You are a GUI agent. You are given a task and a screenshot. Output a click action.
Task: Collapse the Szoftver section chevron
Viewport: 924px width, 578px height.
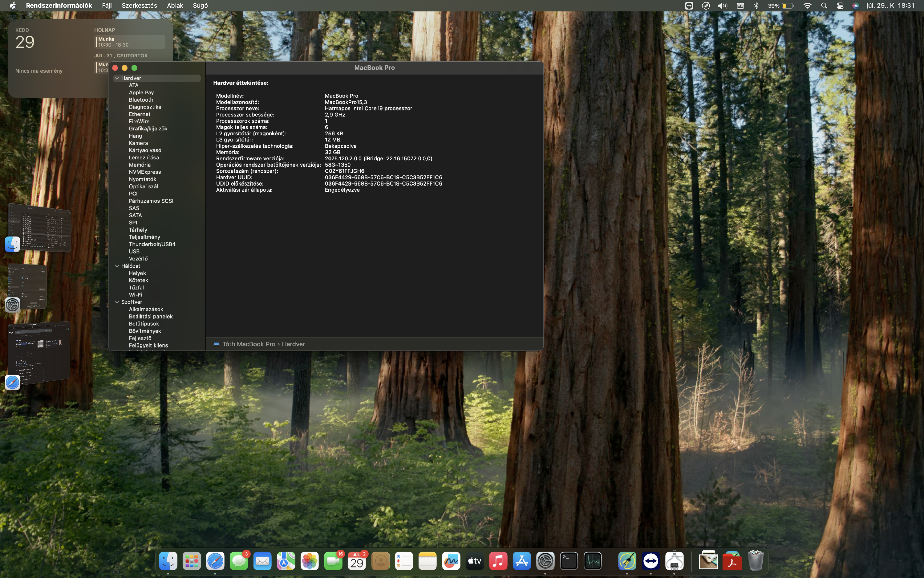(117, 302)
